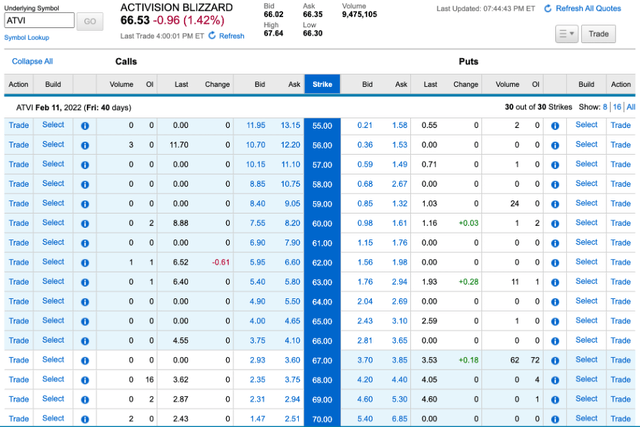This screenshot has width=640, height=427.
Task: Open call info icon for 58.00 strike
Action: click(x=85, y=185)
